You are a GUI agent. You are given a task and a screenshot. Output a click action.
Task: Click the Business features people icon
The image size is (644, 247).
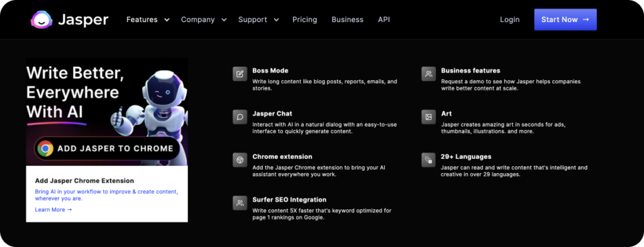[x=429, y=74]
